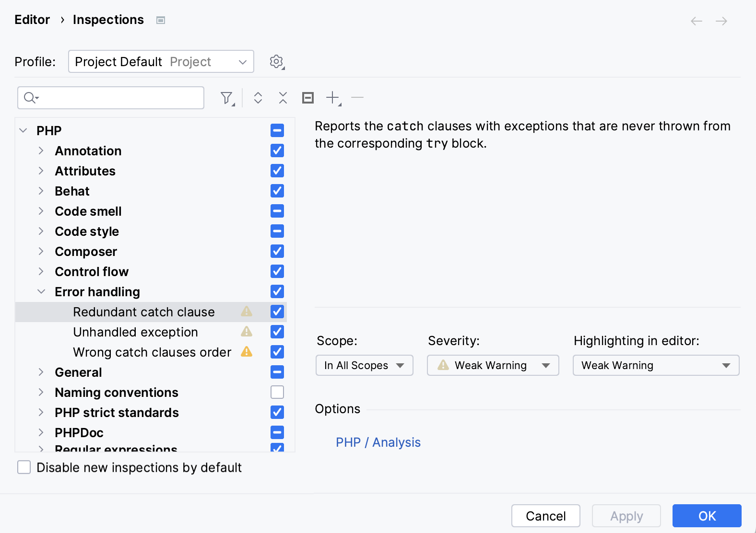Viewport: 756px width, 533px height.
Task: Click the warning icon beside Unhandled exception
Action: point(247,332)
